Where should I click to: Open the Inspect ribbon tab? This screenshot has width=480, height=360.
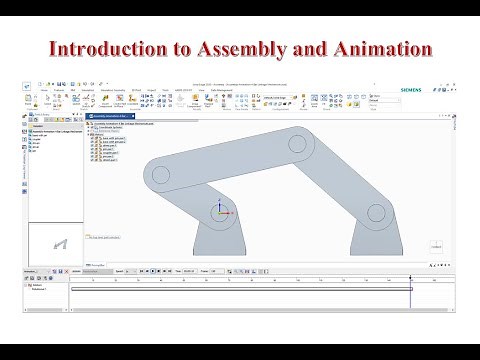(x=152, y=90)
